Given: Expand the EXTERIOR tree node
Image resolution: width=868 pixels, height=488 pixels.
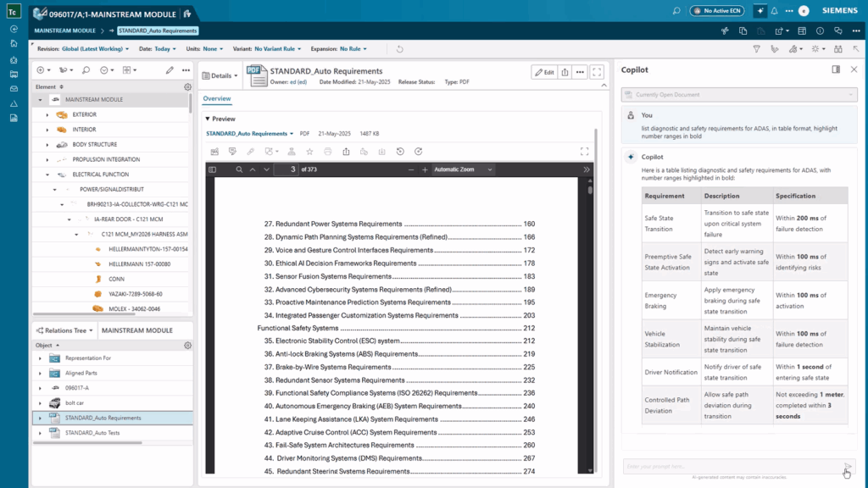Looking at the screenshot, I should click(47, 114).
